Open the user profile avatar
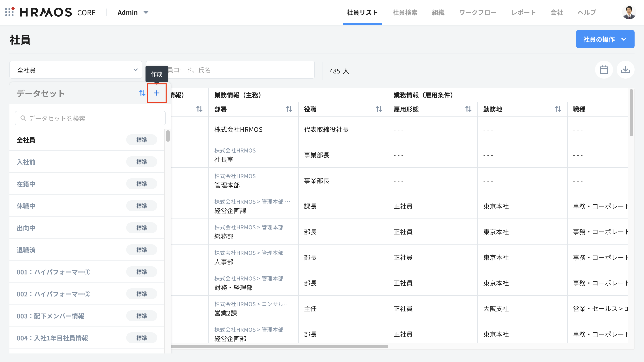 pos(629,12)
